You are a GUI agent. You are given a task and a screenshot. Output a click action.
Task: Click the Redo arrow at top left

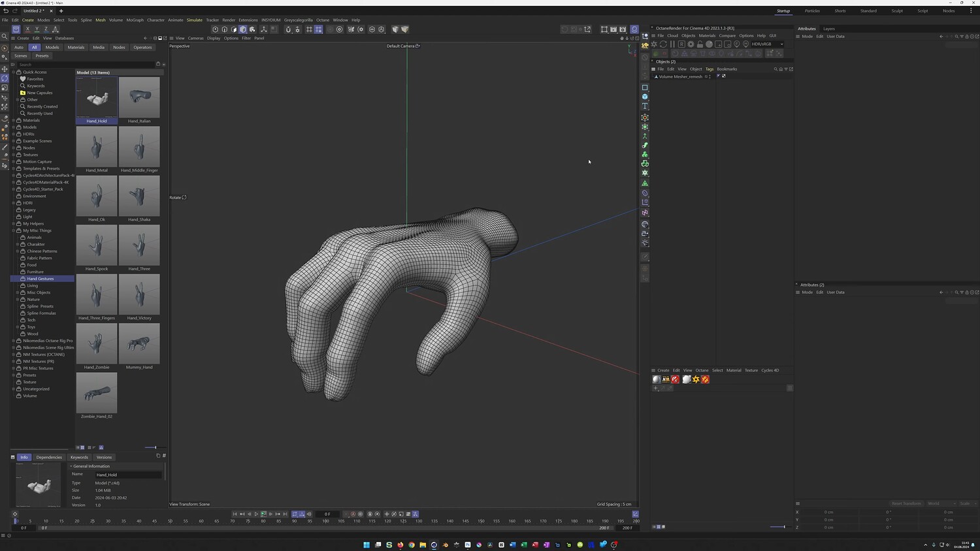(15, 11)
